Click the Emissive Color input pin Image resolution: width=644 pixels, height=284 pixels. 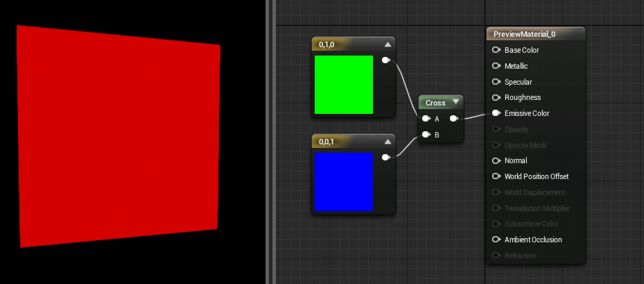496,113
